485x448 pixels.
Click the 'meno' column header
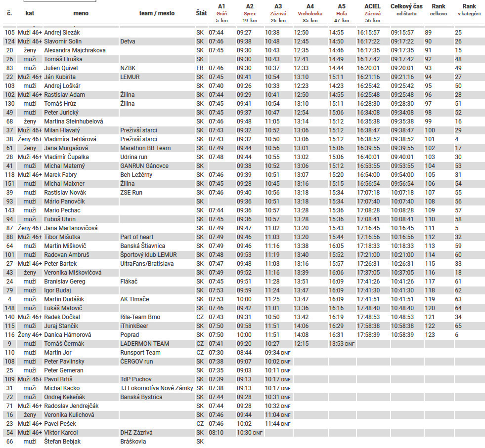(81, 13)
